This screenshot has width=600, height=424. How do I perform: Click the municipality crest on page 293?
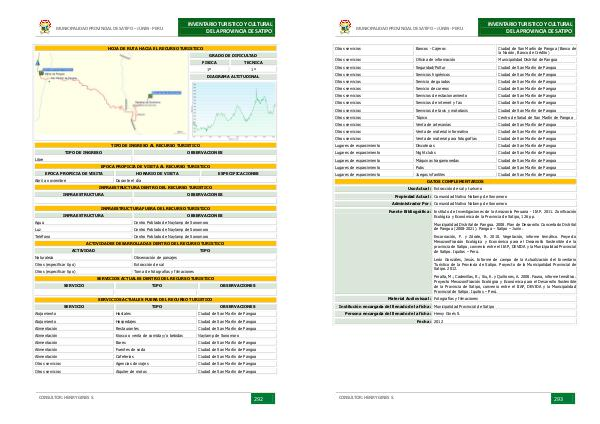pos(345,27)
